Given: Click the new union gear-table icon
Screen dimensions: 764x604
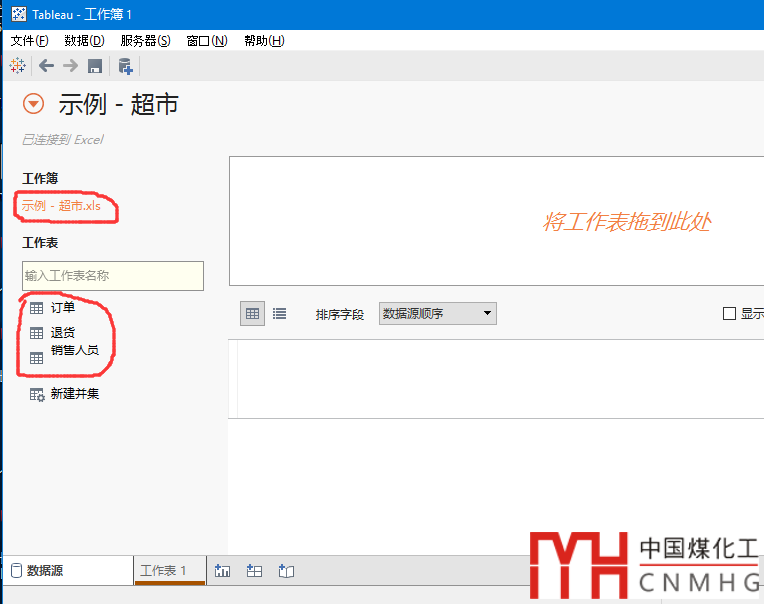Looking at the screenshot, I should [x=37, y=395].
